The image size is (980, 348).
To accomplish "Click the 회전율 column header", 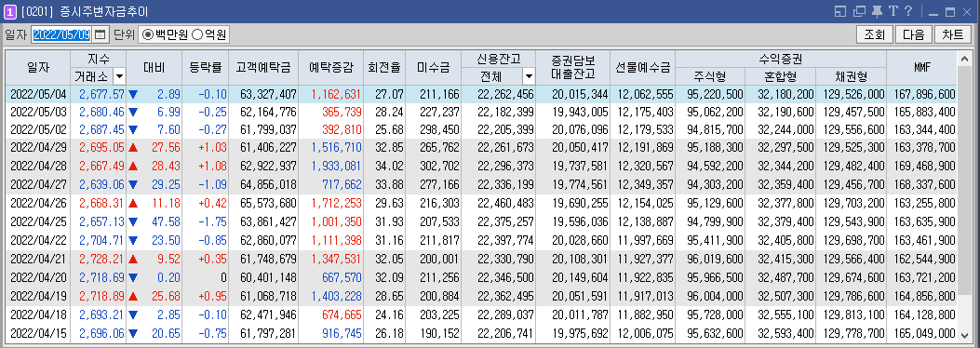I will tap(384, 68).
